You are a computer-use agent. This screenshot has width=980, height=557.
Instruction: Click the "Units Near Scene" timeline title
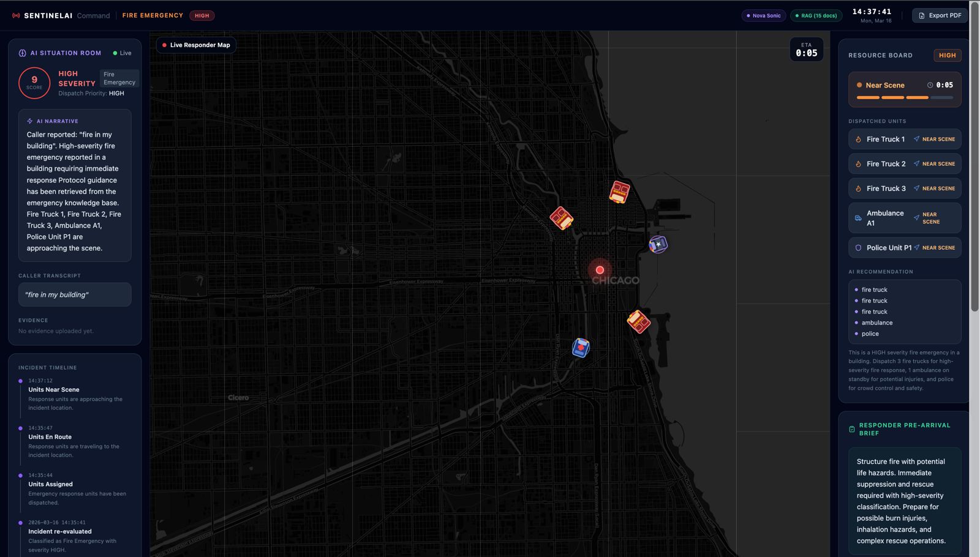[x=54, y=390]
